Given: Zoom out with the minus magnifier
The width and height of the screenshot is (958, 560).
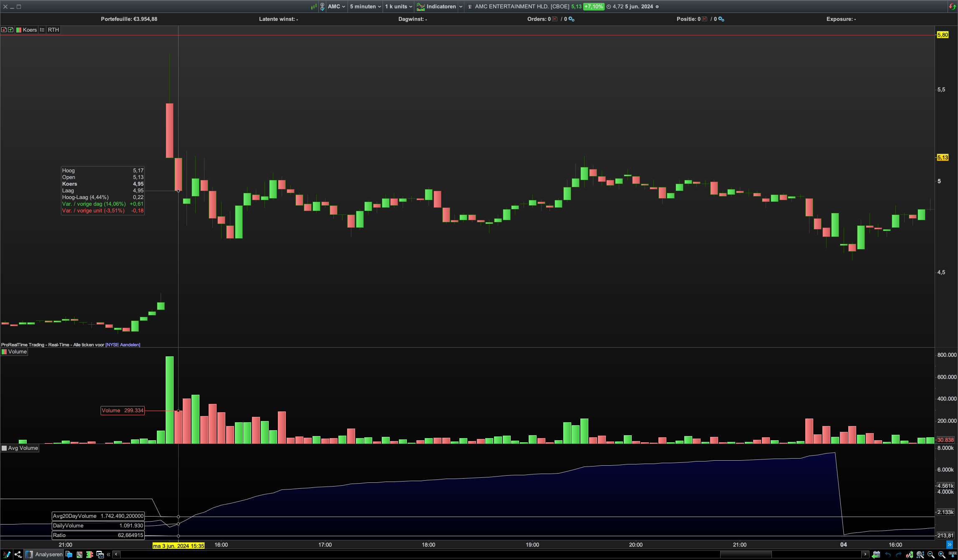Looking at the screenshot, I should click(x=931, y=555).
